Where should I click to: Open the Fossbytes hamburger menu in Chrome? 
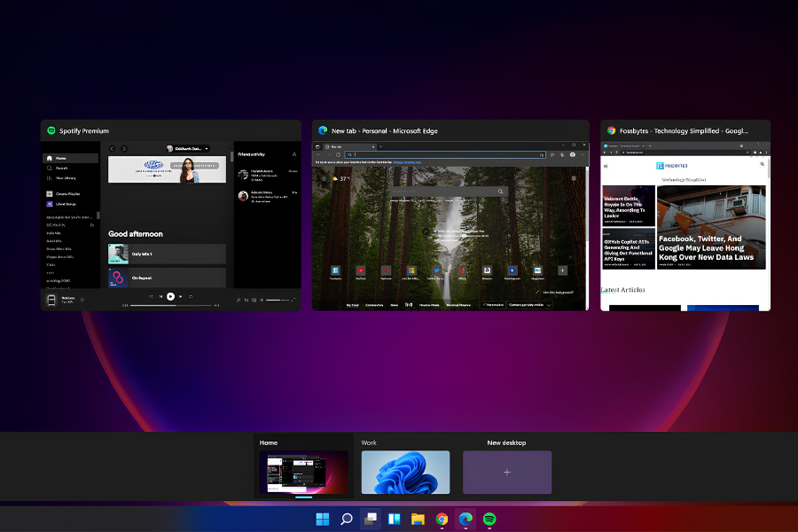point(606,166)
